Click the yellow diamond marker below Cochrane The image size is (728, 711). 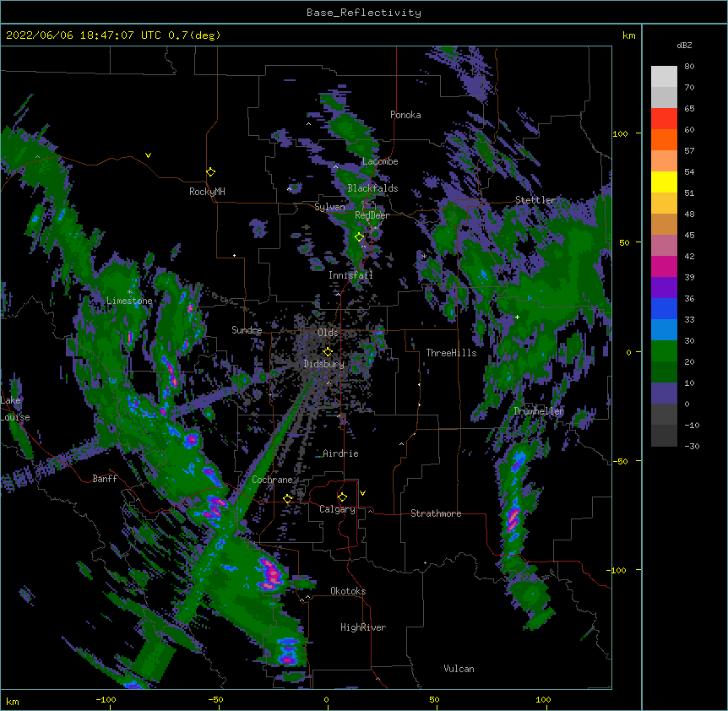tap(287, 498)
